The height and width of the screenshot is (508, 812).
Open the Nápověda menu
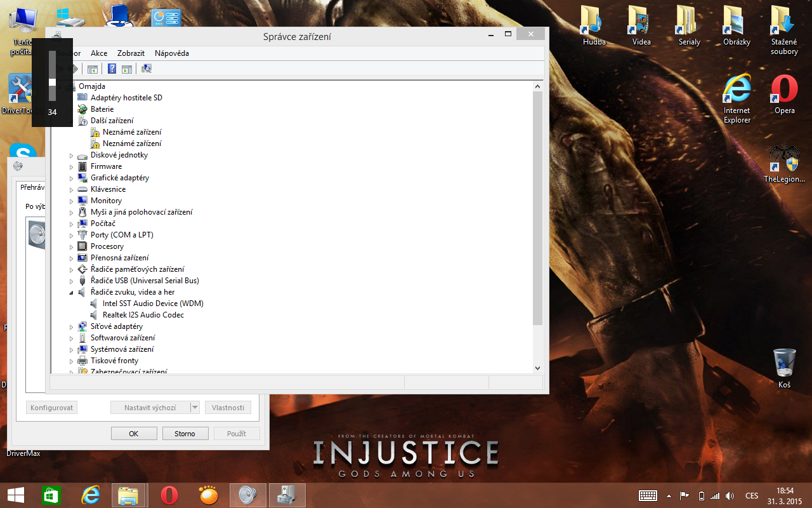pos(172,53)
